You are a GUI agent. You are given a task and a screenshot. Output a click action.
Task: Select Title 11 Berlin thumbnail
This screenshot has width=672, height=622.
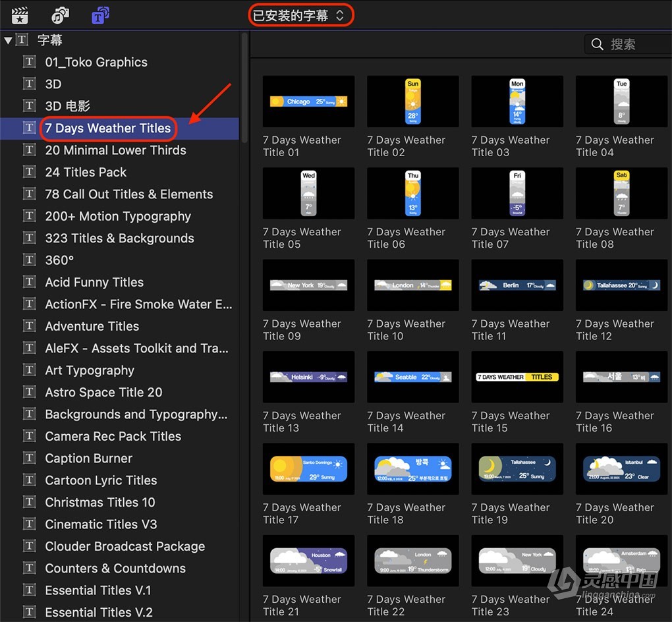(517, 285)
